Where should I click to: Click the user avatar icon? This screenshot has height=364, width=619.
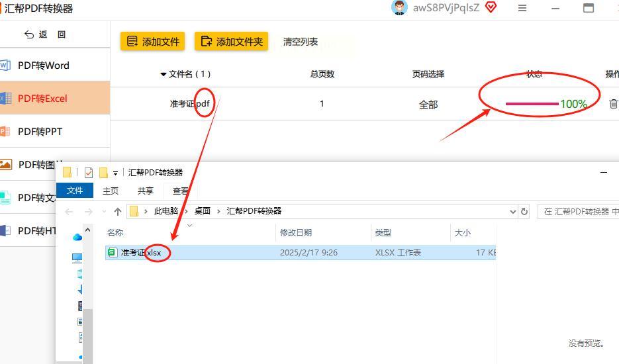[x=399, y=7]
